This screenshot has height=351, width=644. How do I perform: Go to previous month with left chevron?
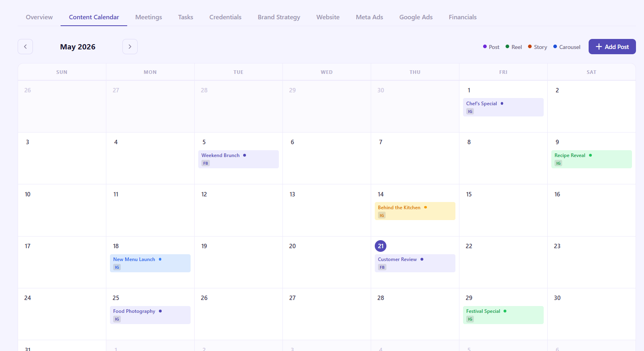(25, 47)
